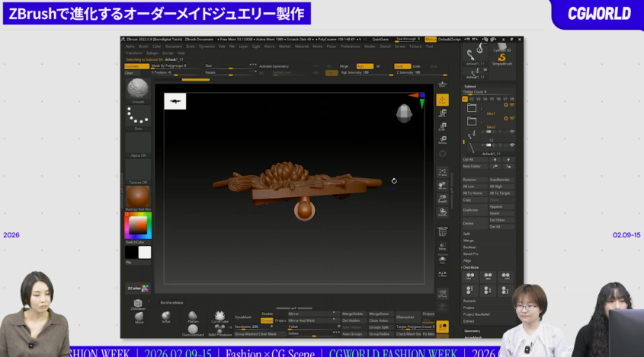644x357 pixels.
Task: Open the Preferences menu
Action: pos(350,46)
